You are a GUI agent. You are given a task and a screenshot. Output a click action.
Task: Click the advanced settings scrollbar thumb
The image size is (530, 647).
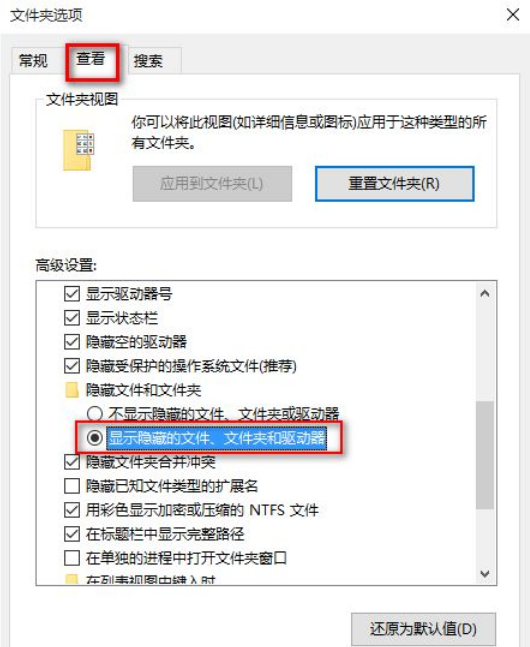click(485, 455)
